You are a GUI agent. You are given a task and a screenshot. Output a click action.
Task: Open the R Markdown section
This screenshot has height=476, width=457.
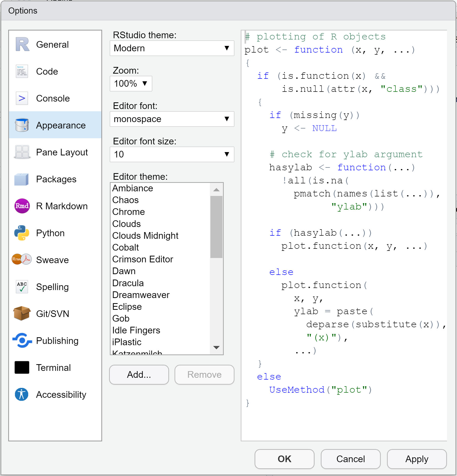pos(55,206)
